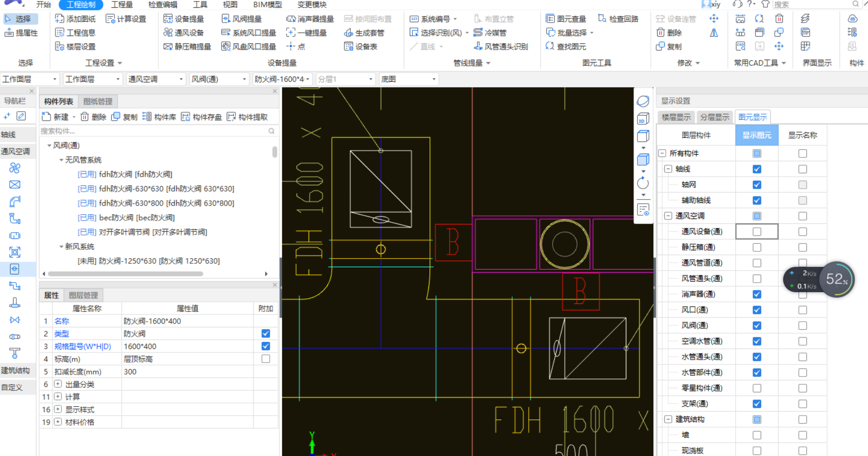Enable 显示图元 for 零星构件(通)
Screen dimensions: 868x456
pyautogui.click(x=757, y=388)
